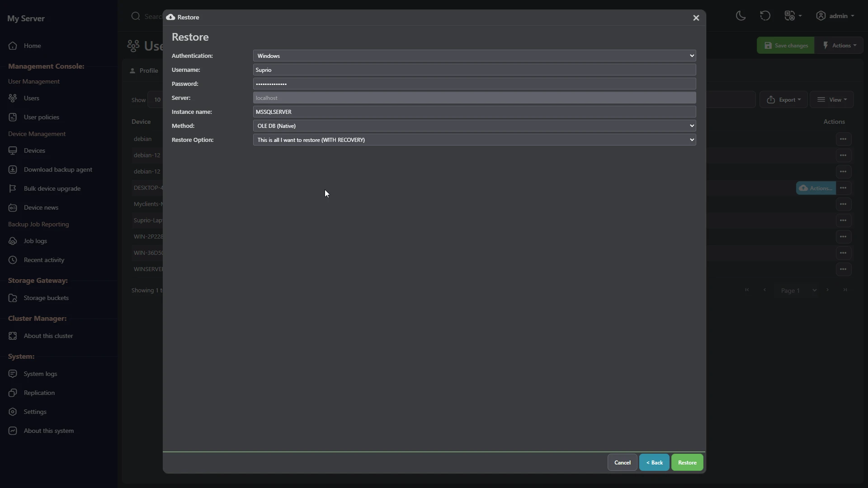Click the Bulk device upgrade flag icon
Viewport: 868px width, 488px height.
tap(13, 188)
